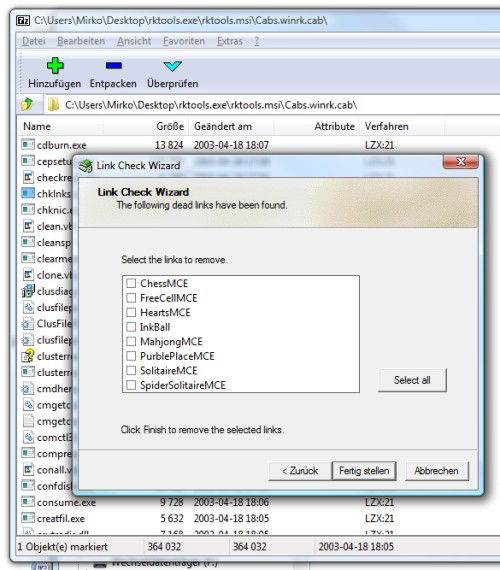The image size is (500, 570).
Task: Click the Zurück button
Action: [x=300, y=471]
